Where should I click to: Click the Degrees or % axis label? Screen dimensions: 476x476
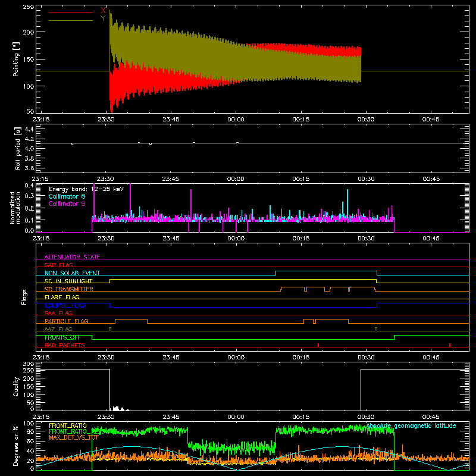(16, 446)
